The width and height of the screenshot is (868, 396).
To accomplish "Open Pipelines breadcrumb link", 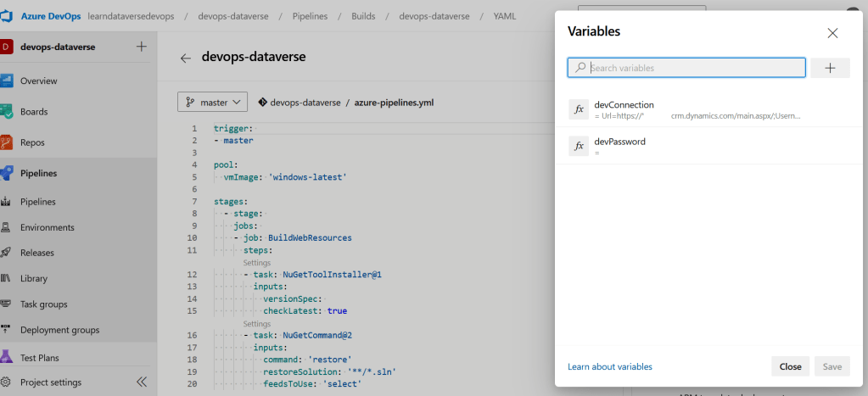I will 310,16.
